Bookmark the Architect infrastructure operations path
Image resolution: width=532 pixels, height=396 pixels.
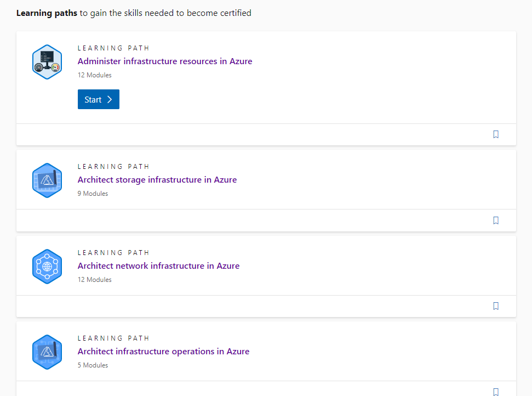(x=496, y=392)
